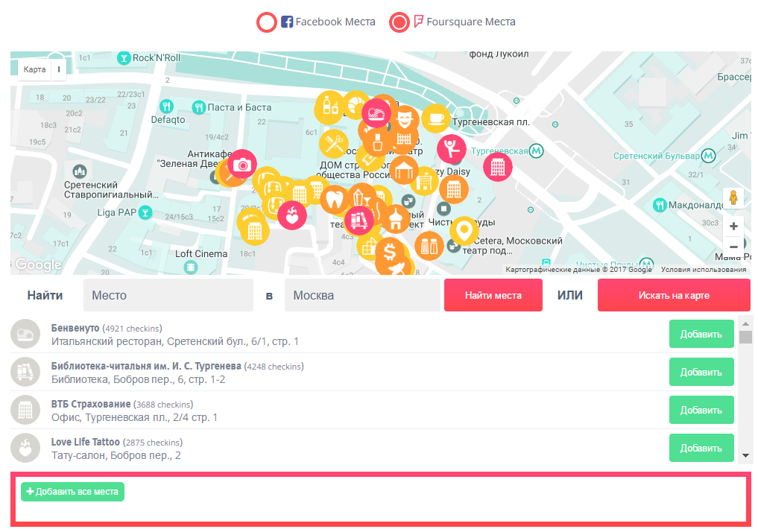
Task: Click the orange office building marker by Lazy Daisy
Action: click(453, 189)
